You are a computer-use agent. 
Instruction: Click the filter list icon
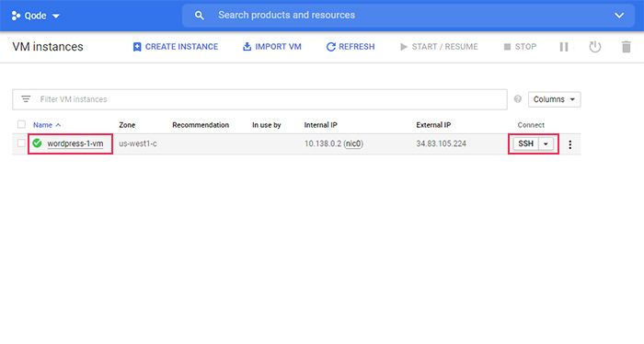(26, 99)
